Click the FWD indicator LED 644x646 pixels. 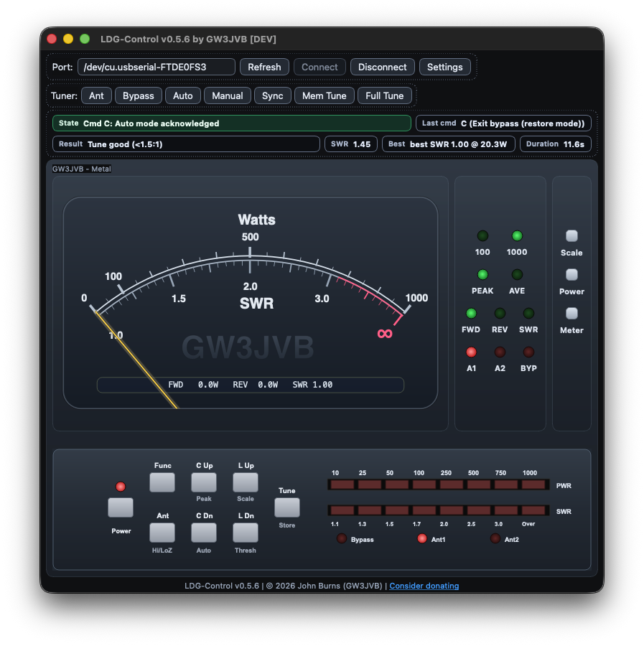click(470, 313)
